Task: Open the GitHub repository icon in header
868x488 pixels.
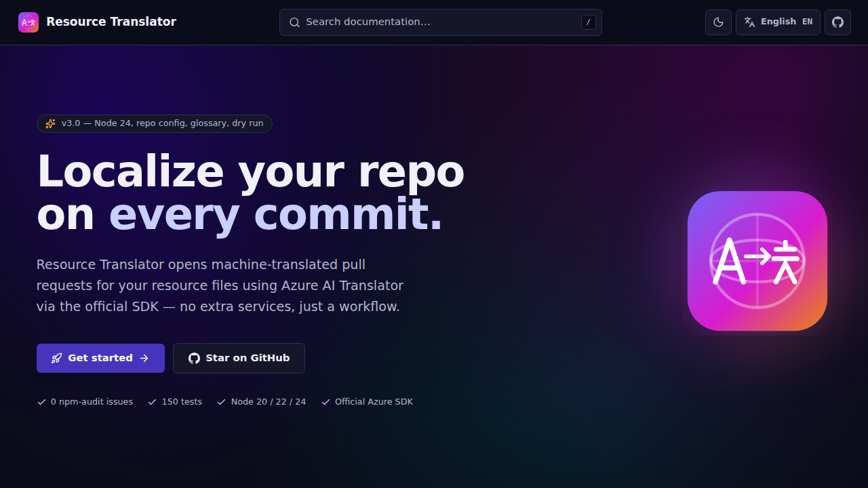Action: [x=837, y=22]
